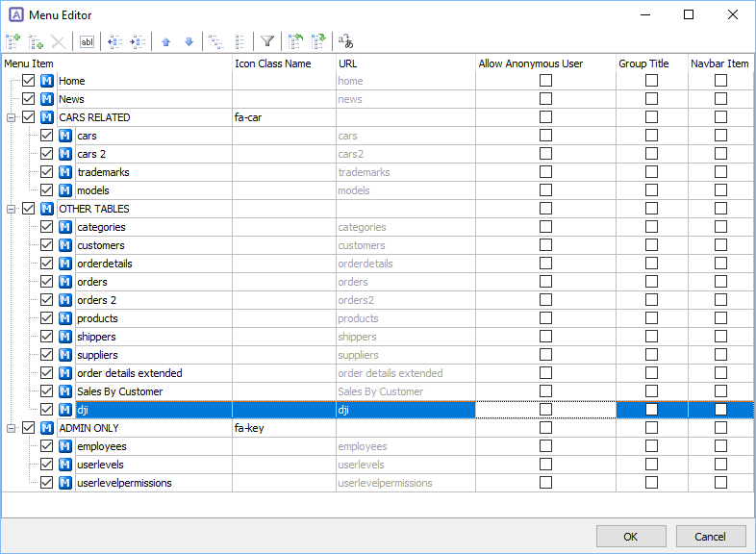Image resolution: width=756 pixels, height=554 pixels.
Task: Click the URL column header
Action: tap(406, 63)
